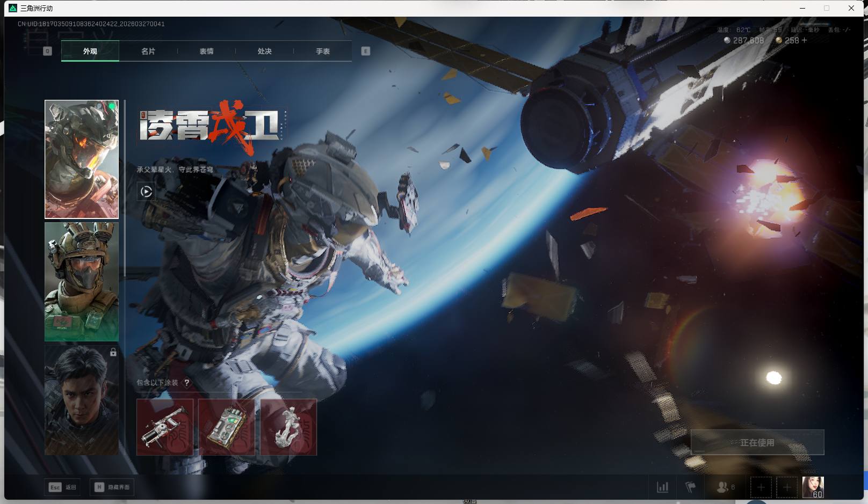
Task: Select the weapon paint item tile
Action: (165, 427)
